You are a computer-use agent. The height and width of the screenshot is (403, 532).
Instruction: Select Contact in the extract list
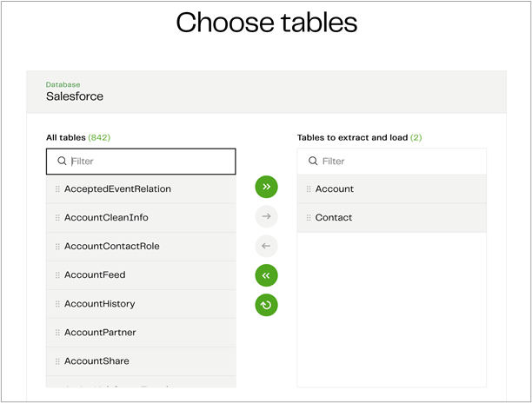pyautogui.click(x=334, y=218)
